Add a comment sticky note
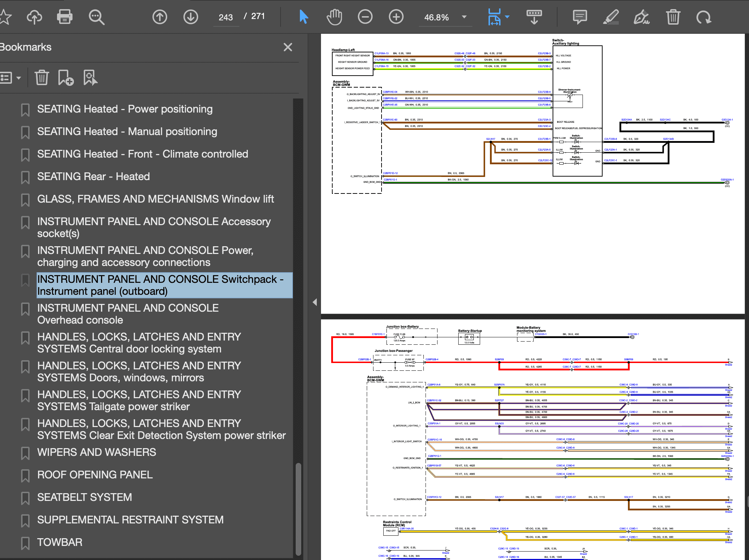The height and width of the screenshot is (560, 749). (x=579, y=17)
